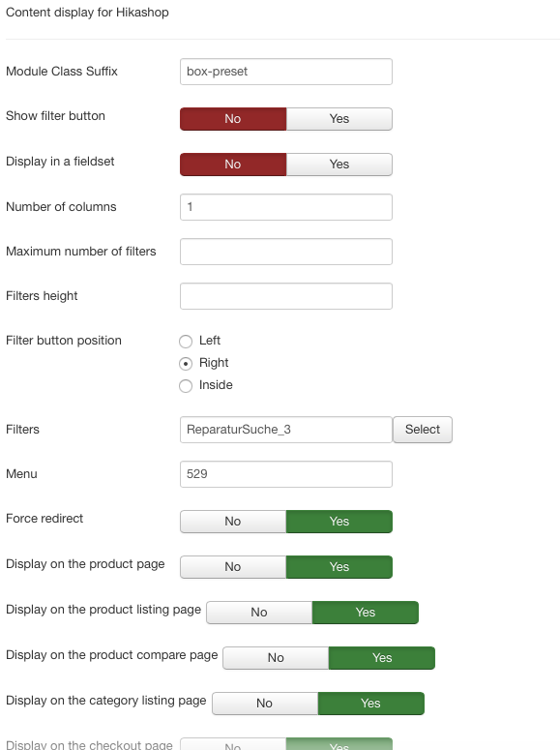Enable Display in a fieldset Yes option
The width and height of the screenshot is (560, 750).
click(339, 165)
